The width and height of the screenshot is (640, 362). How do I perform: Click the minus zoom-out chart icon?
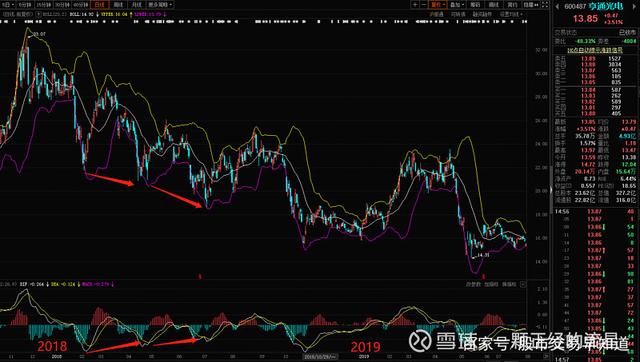pyautogui.click(x=424, y=5)
